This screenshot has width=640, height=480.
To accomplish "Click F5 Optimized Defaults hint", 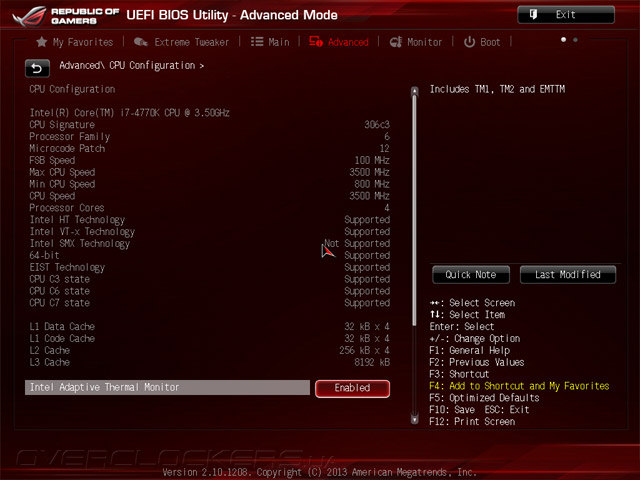I will coord(484,398).
